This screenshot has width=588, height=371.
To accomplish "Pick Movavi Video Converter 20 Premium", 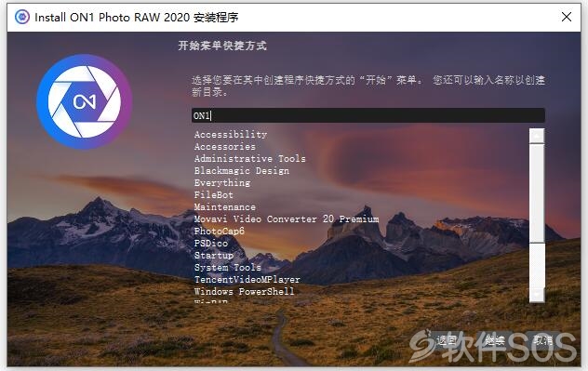I will coord(287,219).
